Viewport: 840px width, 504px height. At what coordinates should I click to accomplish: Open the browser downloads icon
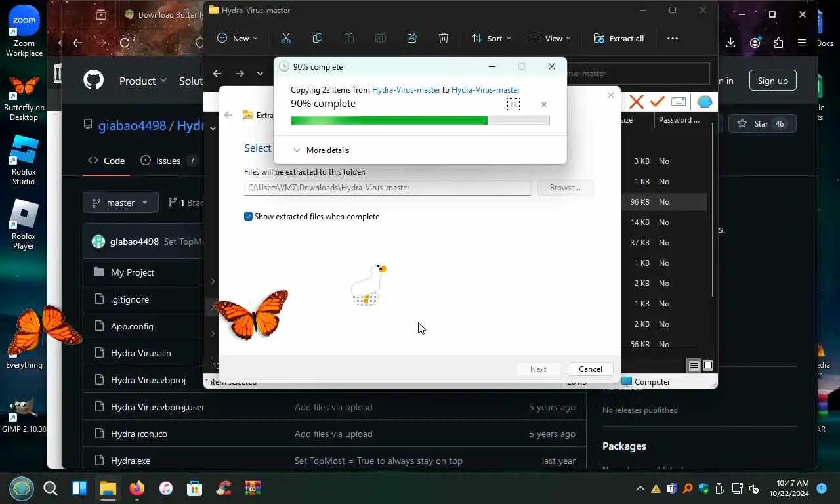point(730,43)
